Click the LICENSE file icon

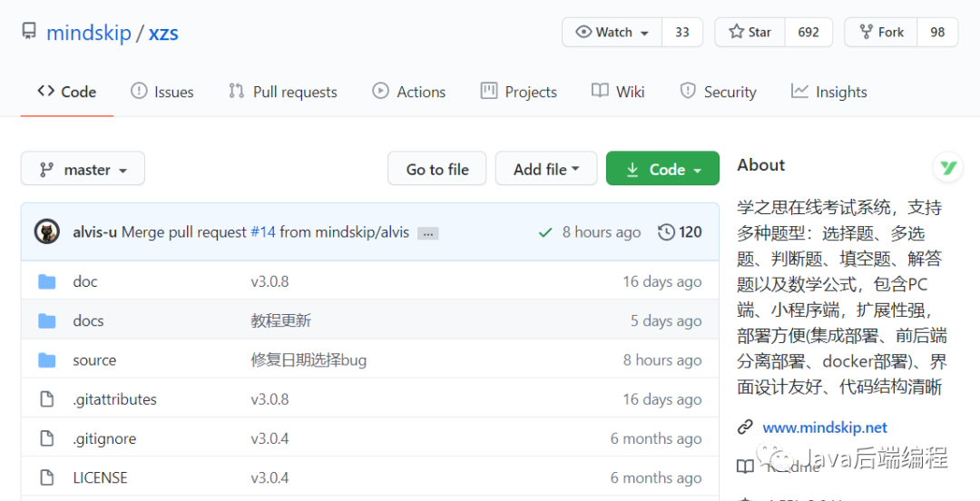pos(47,478)
